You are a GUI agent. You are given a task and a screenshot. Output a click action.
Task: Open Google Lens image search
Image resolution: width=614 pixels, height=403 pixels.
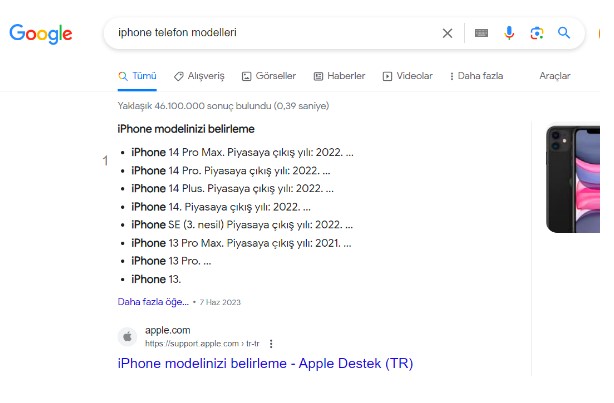click(x=537, y=33)
